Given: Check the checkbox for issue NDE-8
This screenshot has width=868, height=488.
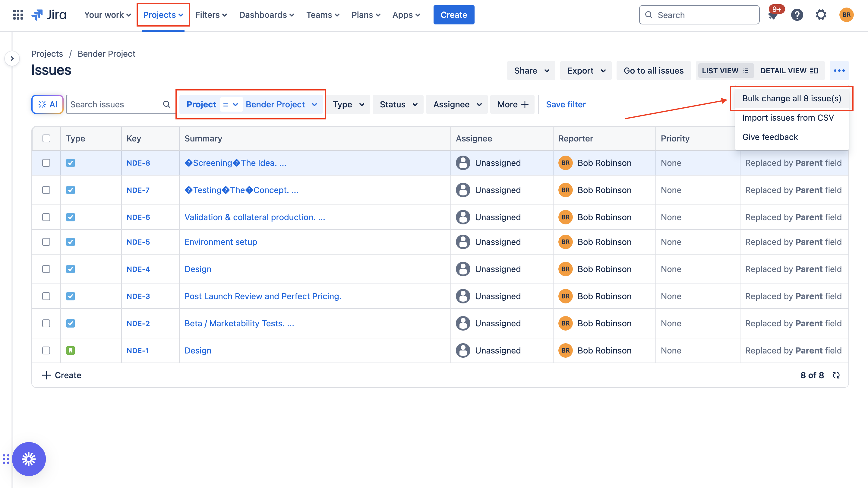Looking at the screenshot, I should pos(46,163).
